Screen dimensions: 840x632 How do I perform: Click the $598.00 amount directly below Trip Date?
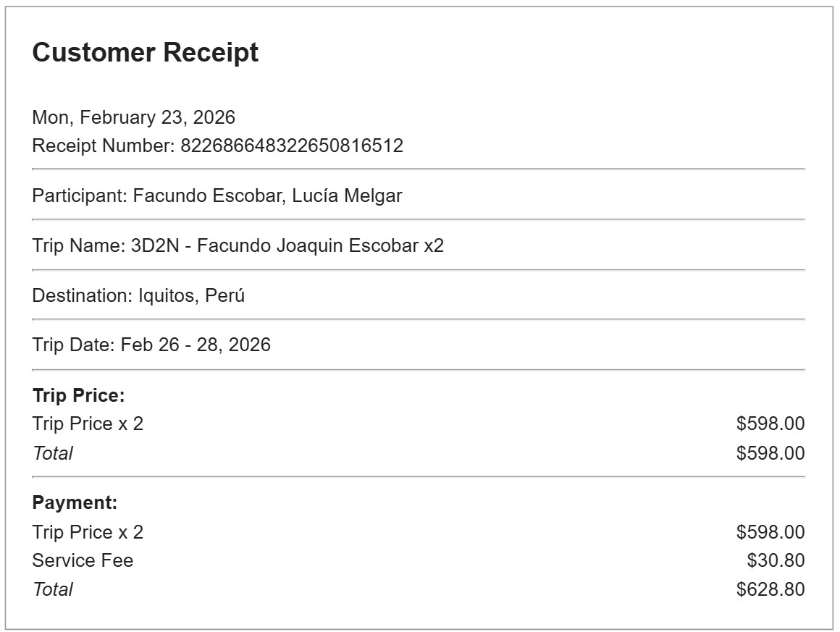[770, 424]
